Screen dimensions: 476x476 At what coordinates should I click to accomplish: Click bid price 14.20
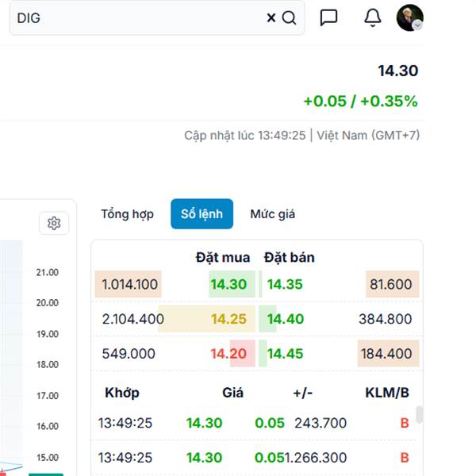tap(228, 354)
